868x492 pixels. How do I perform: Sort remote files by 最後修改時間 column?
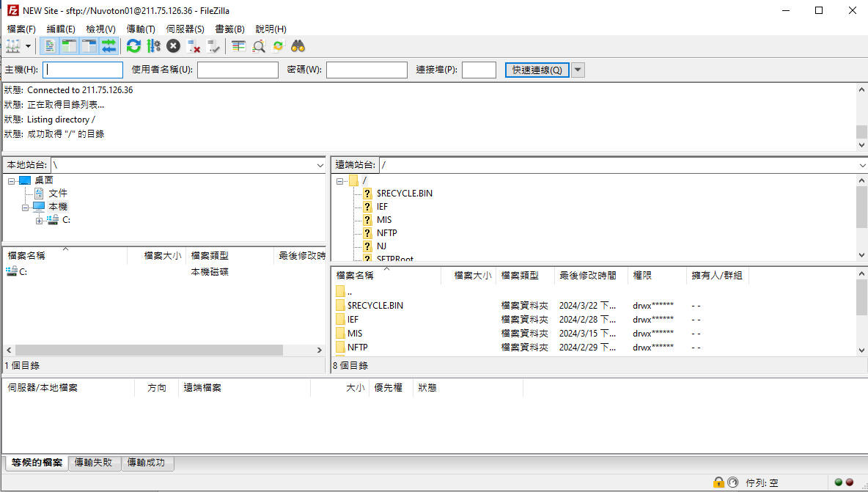pos(592,275)
